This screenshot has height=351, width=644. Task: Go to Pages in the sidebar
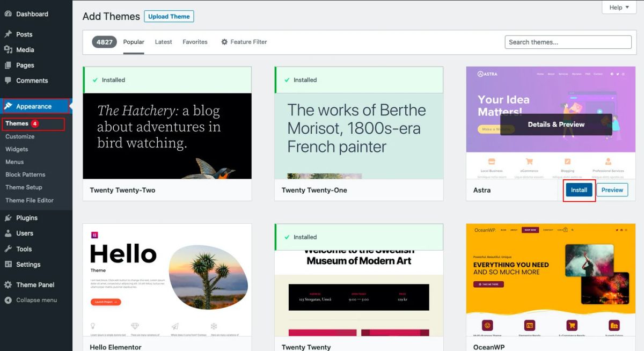[x=25, y=65]
